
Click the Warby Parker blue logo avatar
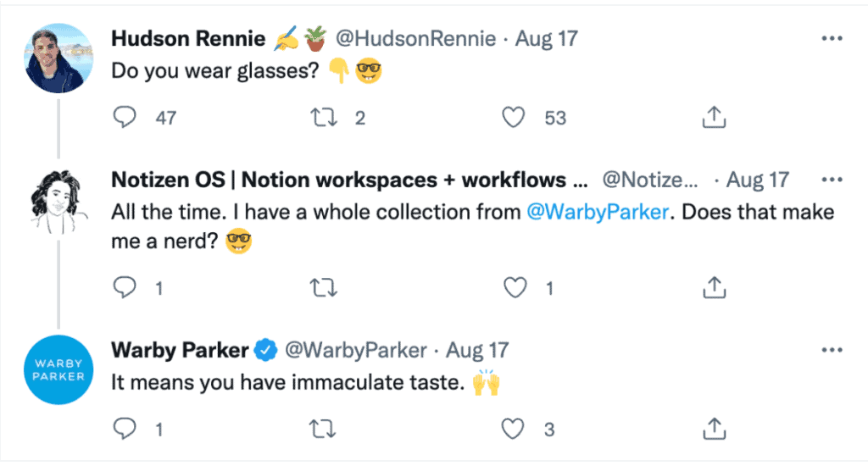pyautogui.click(x=58, y=370)
